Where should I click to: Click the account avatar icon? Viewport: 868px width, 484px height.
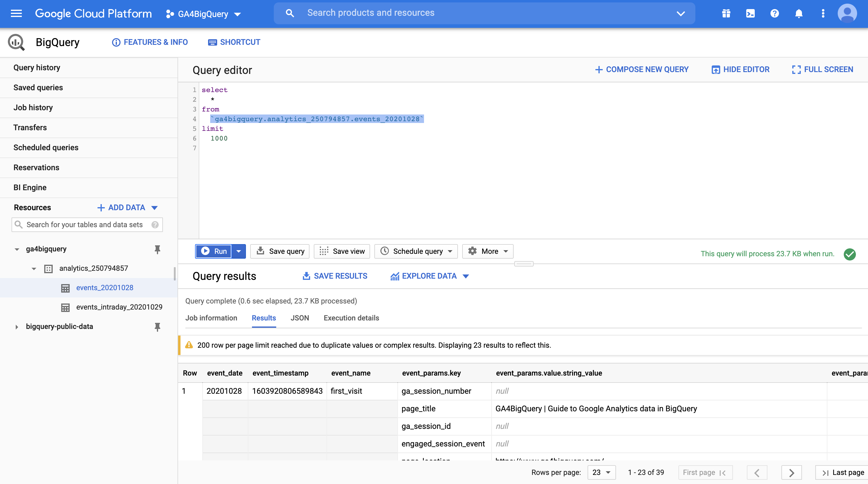(x=848, y=14)
